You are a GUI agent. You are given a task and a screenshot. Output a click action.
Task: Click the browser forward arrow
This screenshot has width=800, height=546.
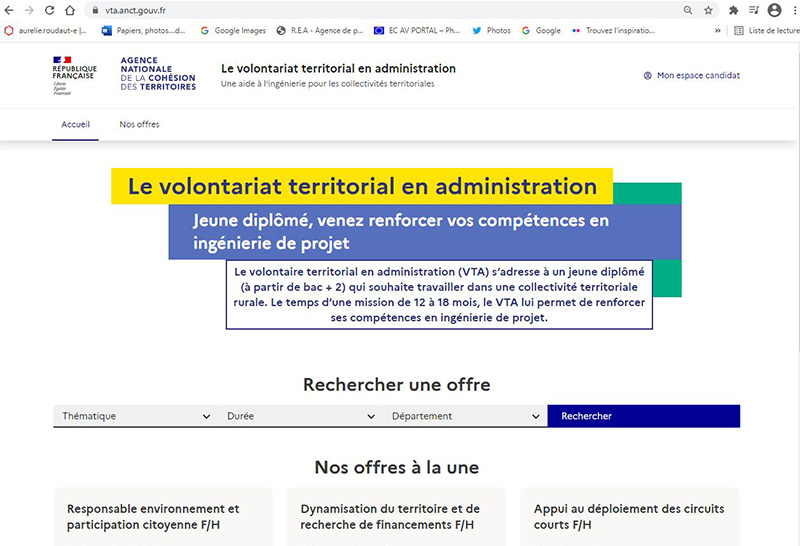click(29, 10)
